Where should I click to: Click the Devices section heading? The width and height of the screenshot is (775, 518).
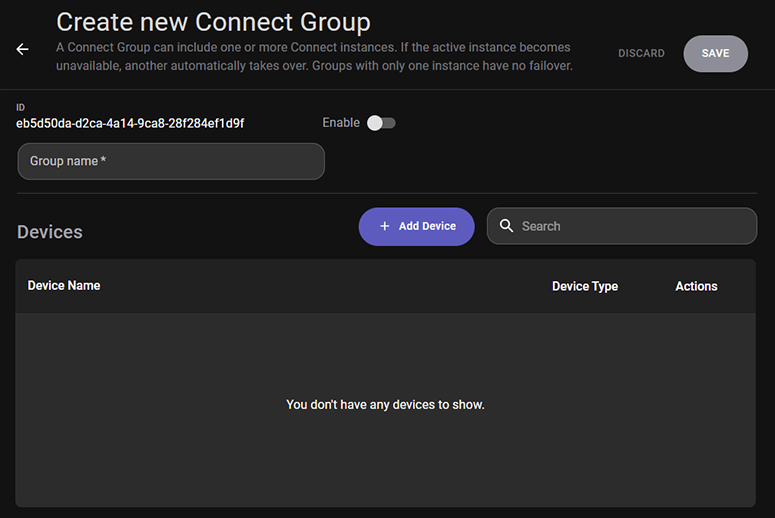(x=50, y=232)
